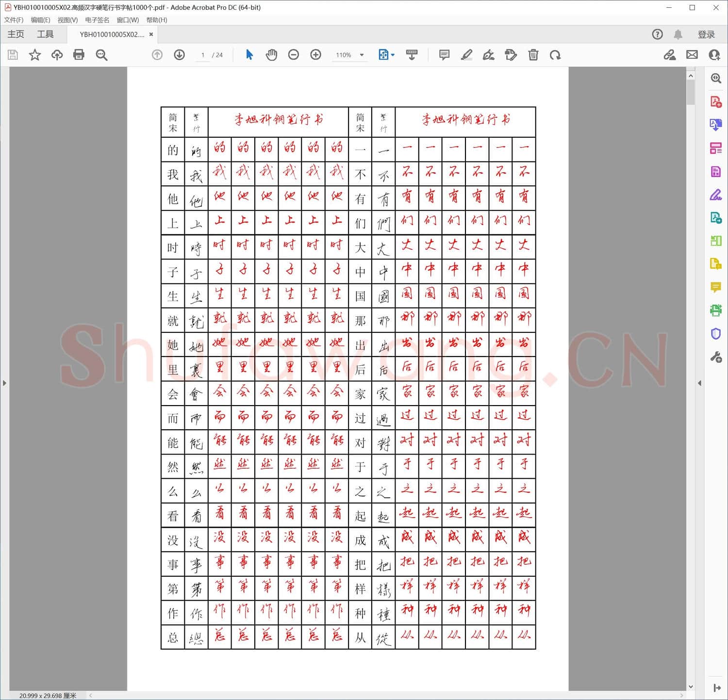The image size is (728, 700).
Task: Open the yellow Combine Files sidebar tool
Action: pyautogui.click(x=716, y=264)
